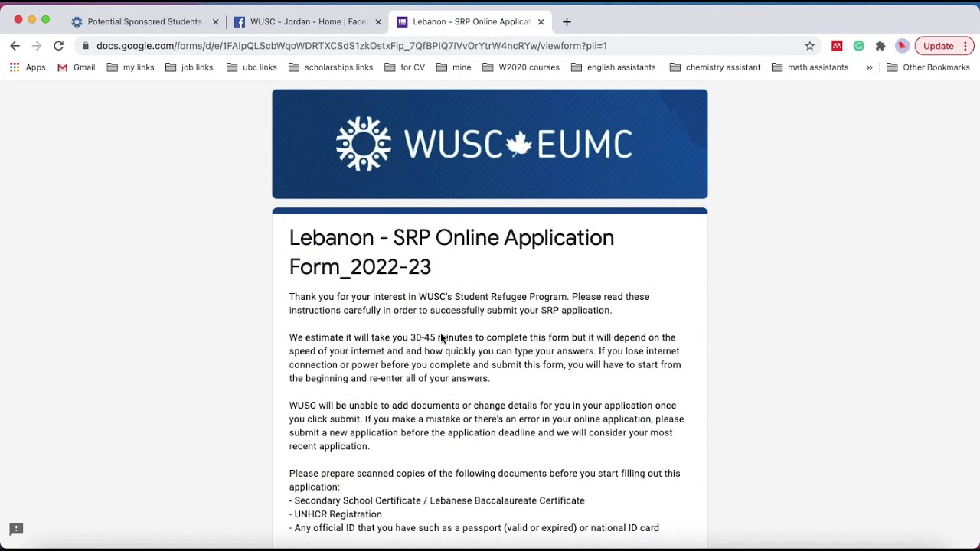Click the 'Thank you for your interest' paragraph

pyautogui.click(x=469, y=304)
